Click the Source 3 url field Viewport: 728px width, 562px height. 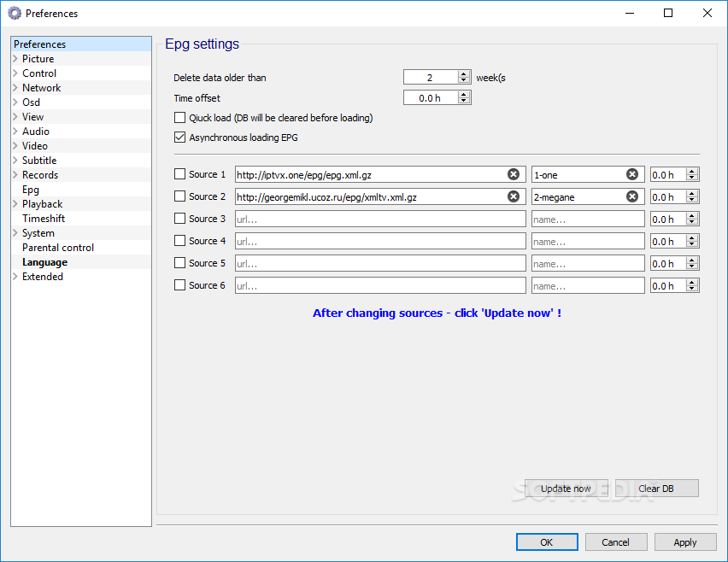(380, 219)
